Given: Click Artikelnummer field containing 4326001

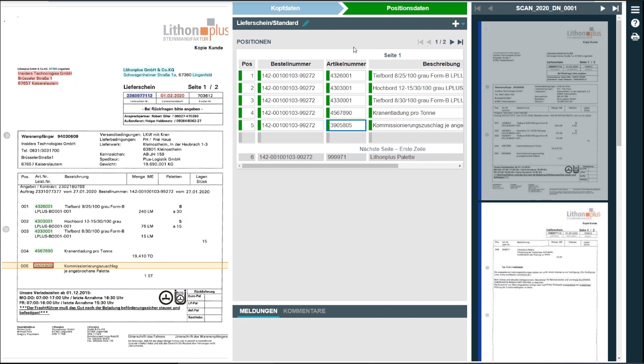Looking at the screenshot, I should tap(346, 76).
